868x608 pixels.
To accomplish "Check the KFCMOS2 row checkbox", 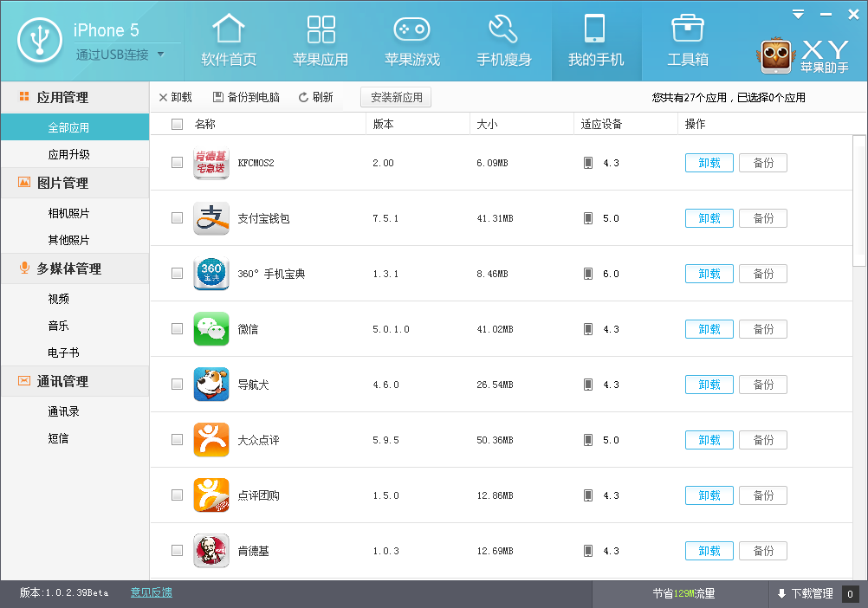I will click(x=177, y=162).
